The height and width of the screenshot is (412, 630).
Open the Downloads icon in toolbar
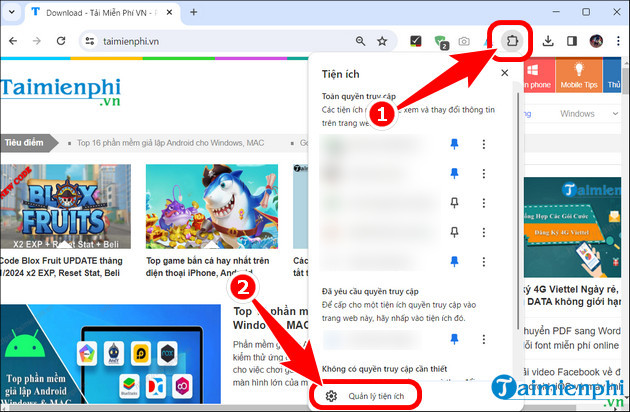click(548, 41)
